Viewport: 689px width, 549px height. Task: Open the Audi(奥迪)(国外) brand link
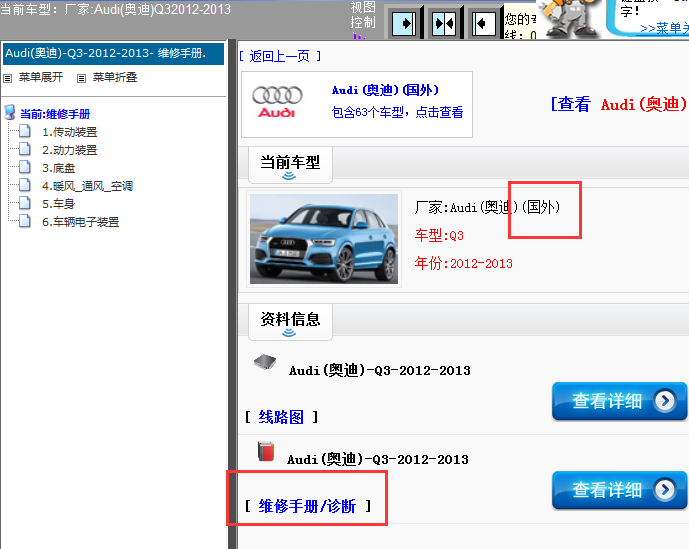point(385,90)
